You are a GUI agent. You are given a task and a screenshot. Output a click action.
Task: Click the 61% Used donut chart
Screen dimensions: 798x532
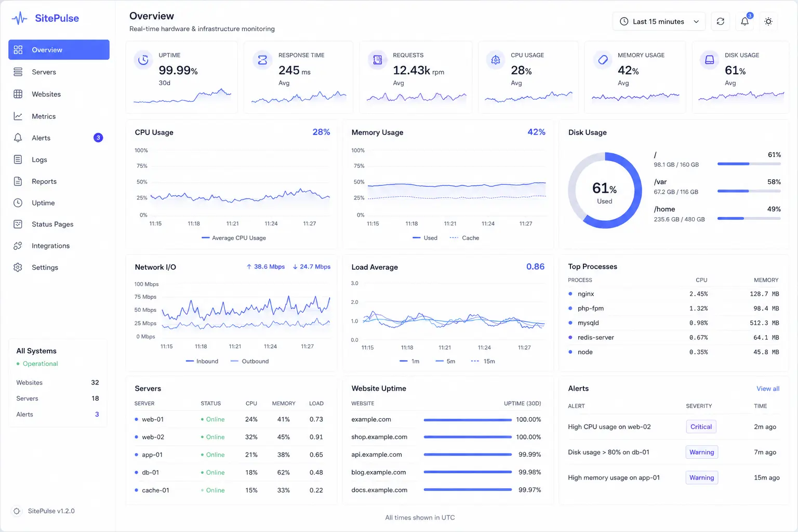point(605,190)
